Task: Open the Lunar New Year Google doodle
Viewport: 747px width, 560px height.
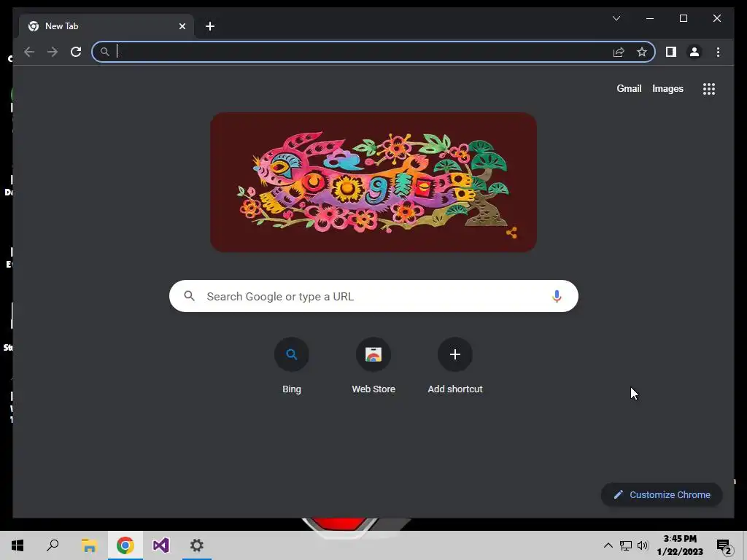Action: [x=373, y=182]
